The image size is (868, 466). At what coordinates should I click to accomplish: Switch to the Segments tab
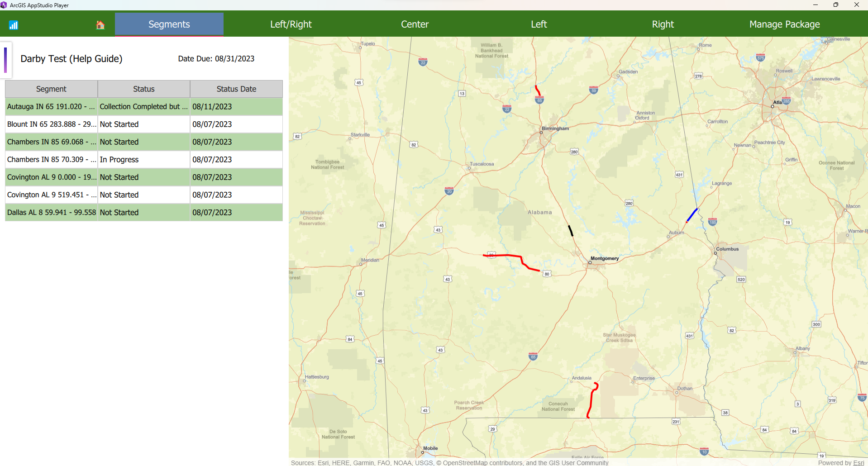click(169, 24)
